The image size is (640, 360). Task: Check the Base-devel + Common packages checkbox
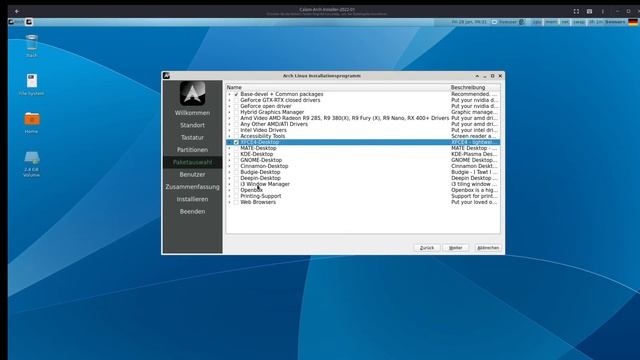click(x=236, y=94)
